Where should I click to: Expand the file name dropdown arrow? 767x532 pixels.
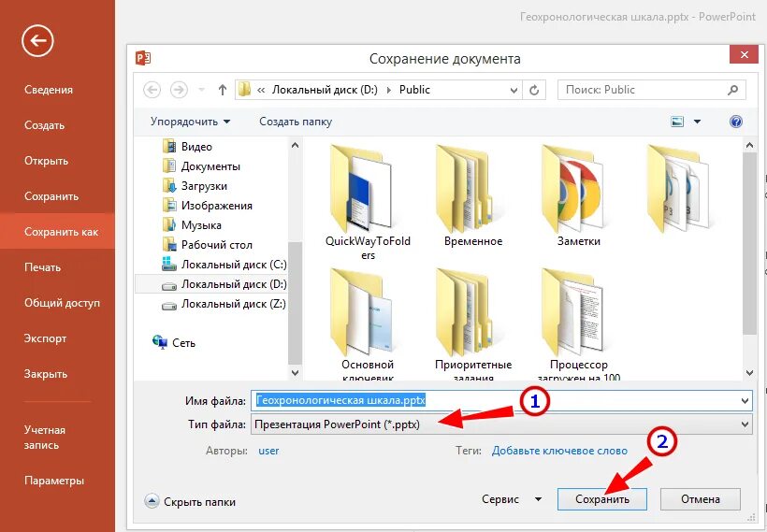(x=745, y=400)
